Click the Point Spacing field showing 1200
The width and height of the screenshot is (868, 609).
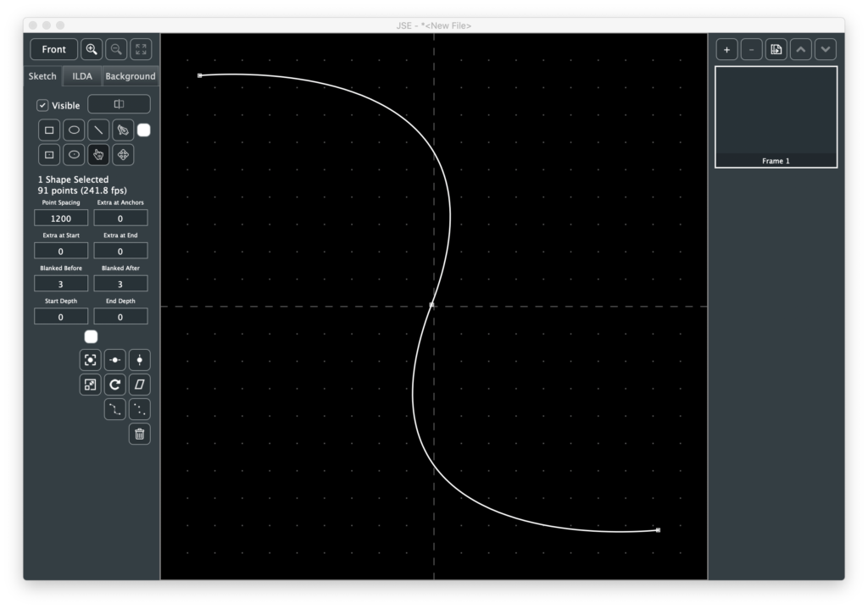61,219
